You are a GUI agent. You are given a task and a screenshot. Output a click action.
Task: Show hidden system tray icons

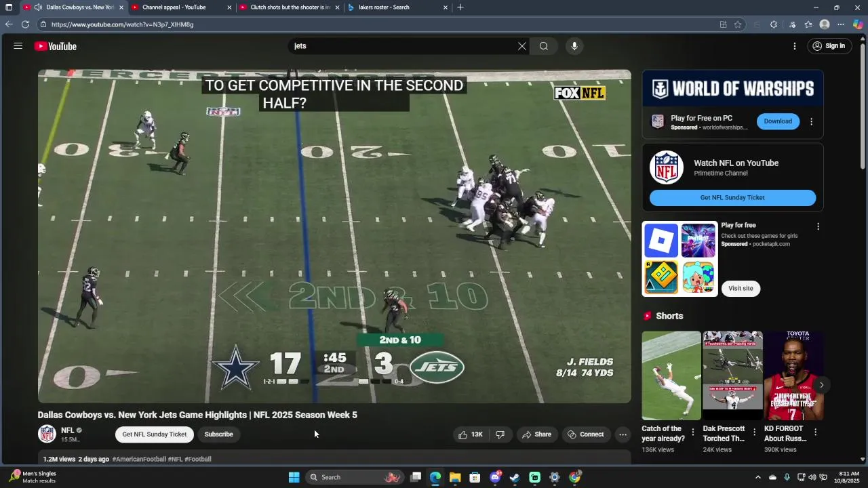click(758, 477)
